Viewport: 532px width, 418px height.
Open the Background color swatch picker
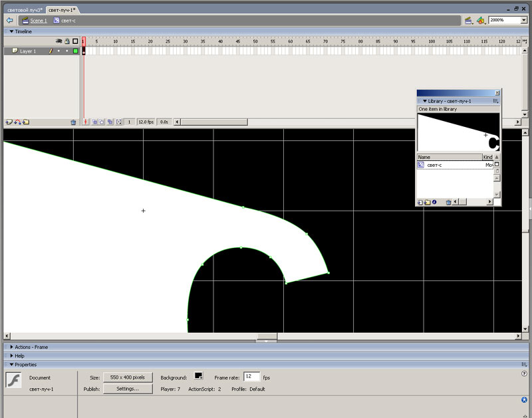(x=198, y=377)
